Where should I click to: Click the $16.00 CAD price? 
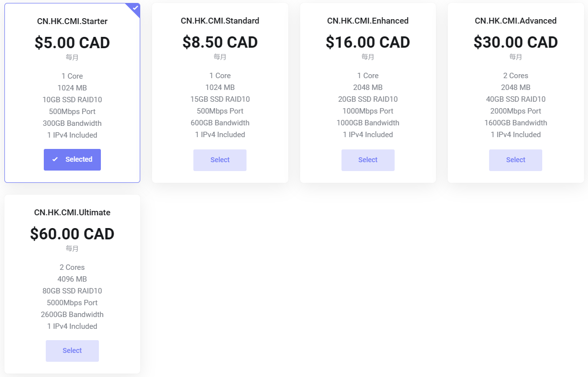(x=368, y=42)
